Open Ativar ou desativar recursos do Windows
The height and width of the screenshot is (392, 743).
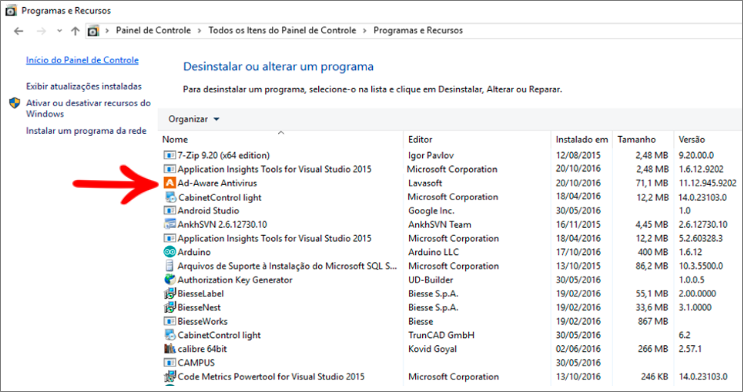tap(88, 108)
